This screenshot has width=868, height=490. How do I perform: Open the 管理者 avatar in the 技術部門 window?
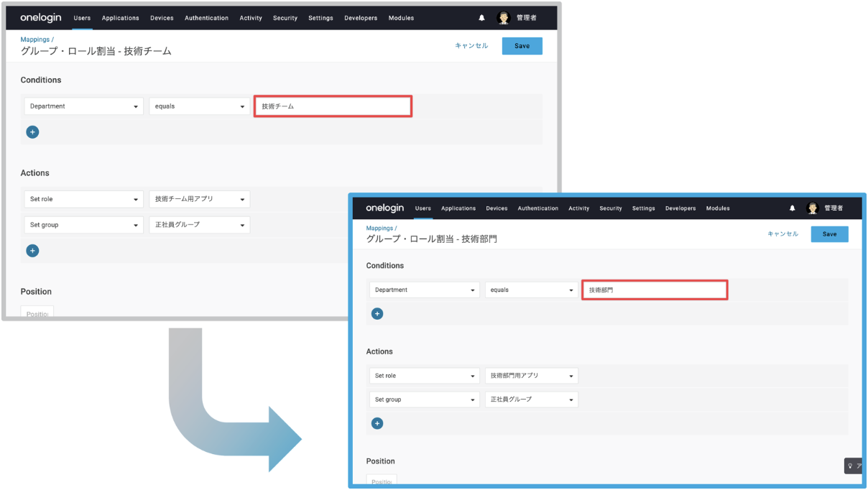pyautogui.click(x=813, y=208)
